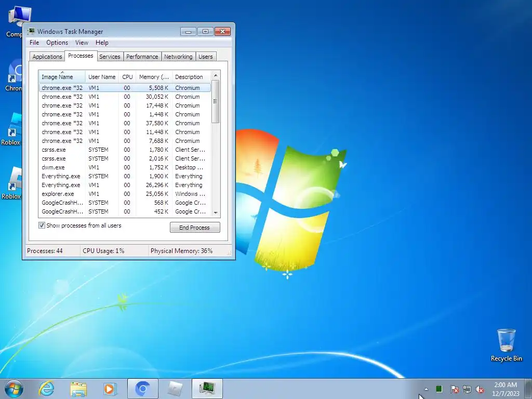
Task: Open the Start menu orb
Action: 14,389
